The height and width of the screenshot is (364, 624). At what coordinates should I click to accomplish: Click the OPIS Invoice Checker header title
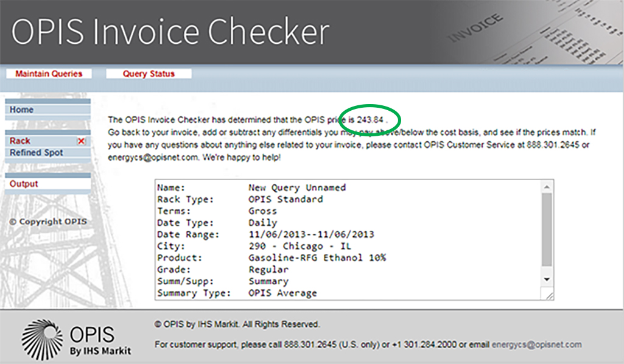pos(170,32)
